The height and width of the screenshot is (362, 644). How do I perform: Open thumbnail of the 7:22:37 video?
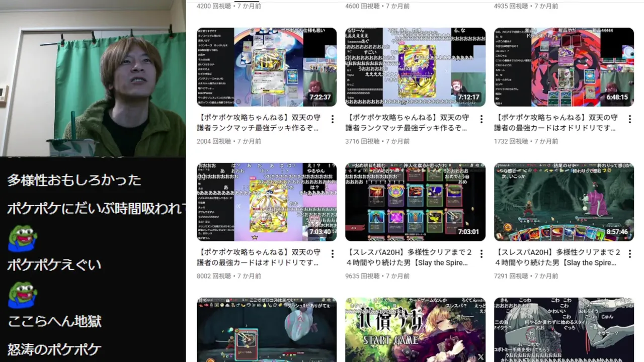tap(267, 67)
